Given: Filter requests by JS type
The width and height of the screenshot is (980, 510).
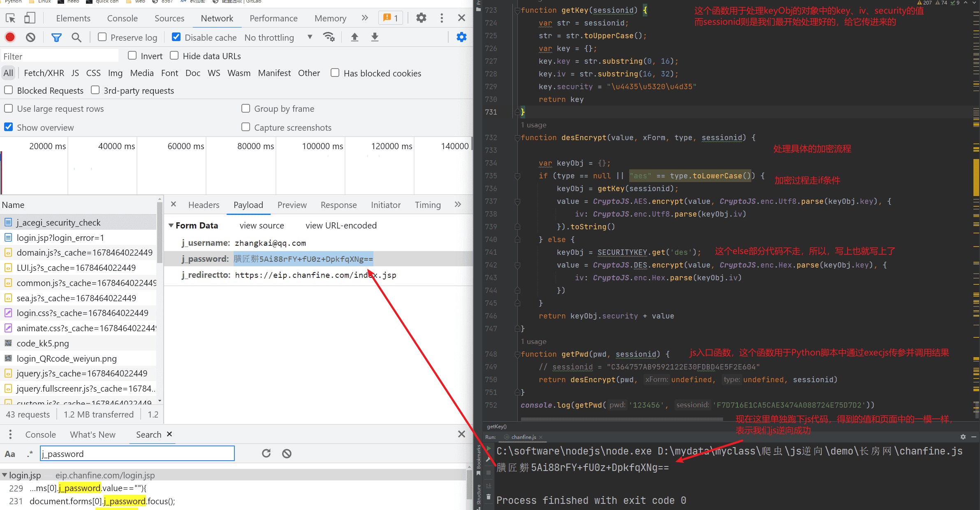Looking at the screenshot, I should [75, 73].
